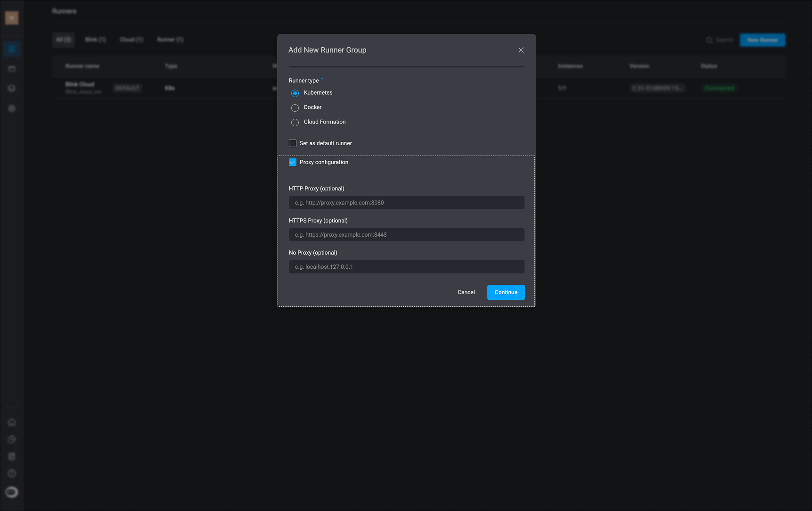Click the Search icon in Runners page
The height and width of the screenshot is (511, 812).
709,40
